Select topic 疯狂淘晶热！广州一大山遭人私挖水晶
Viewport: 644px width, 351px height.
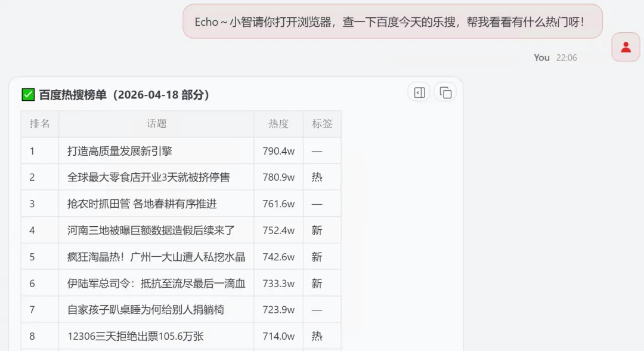[156, 257]
